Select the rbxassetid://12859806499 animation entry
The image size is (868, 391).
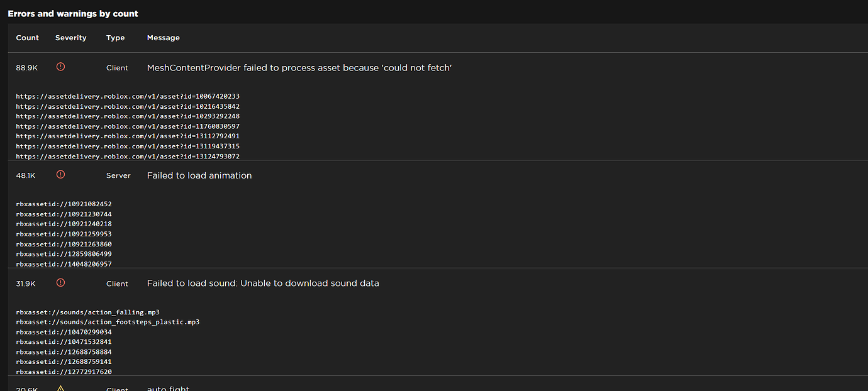64,254
